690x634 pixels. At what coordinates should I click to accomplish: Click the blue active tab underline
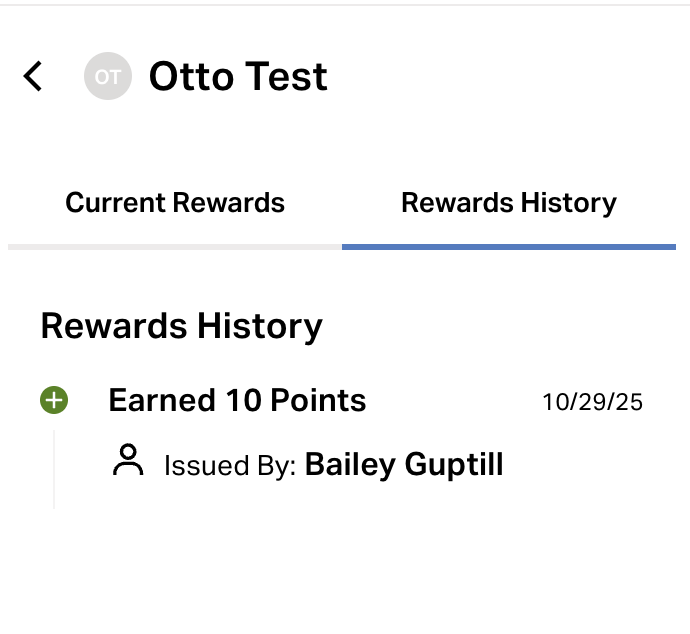coord(509,246)
